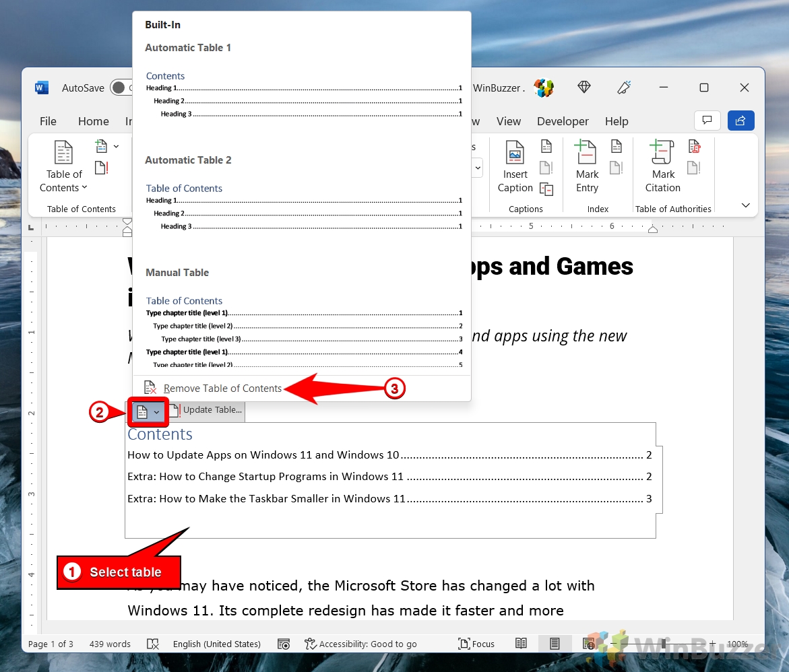Viewport: 789px width, 672px height.
Task: Switch to the Home tab
Action: coord(94,121)
